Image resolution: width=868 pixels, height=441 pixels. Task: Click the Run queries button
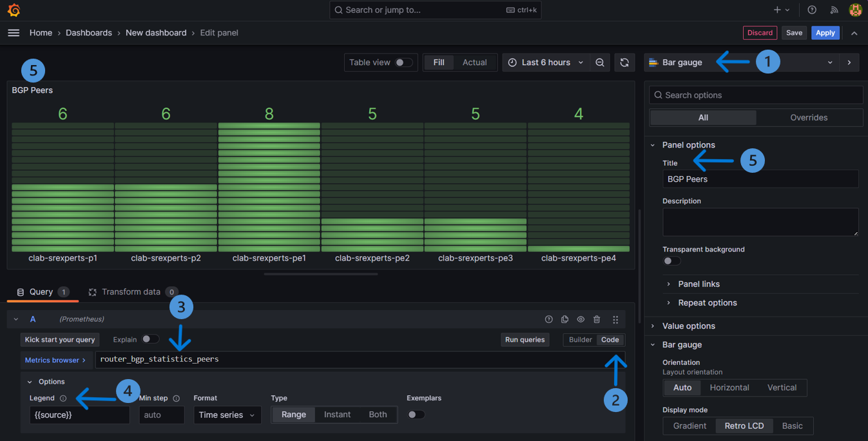click(525, 339)
